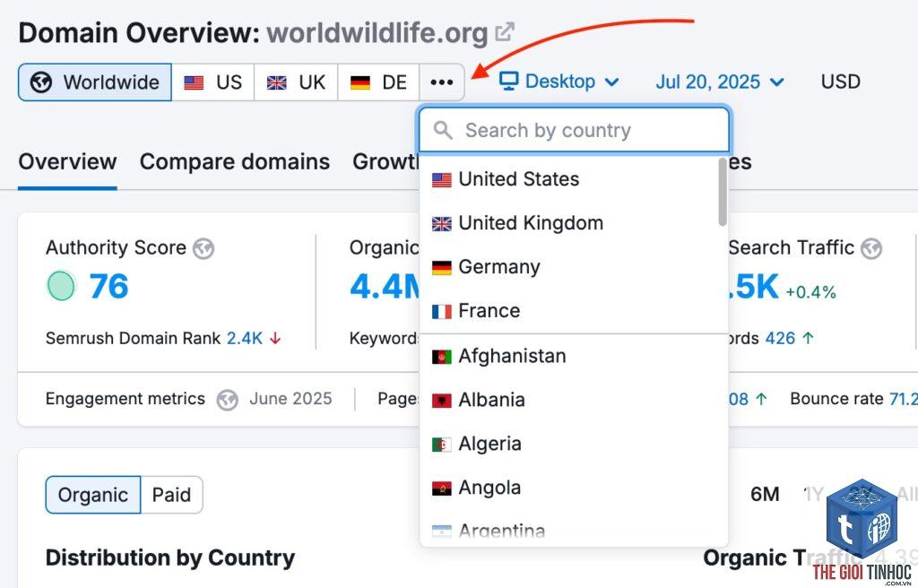The width and height of the screenshot is (918, 588).
Task: Open Semrush Domain Rank 2.4K link
Action: (x=245, y=338)
